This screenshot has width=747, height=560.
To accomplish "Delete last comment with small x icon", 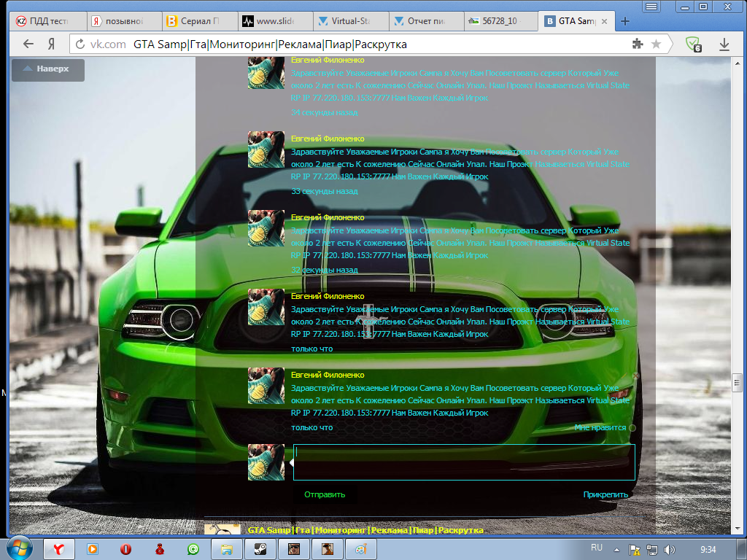I will [x=635, y=376].
